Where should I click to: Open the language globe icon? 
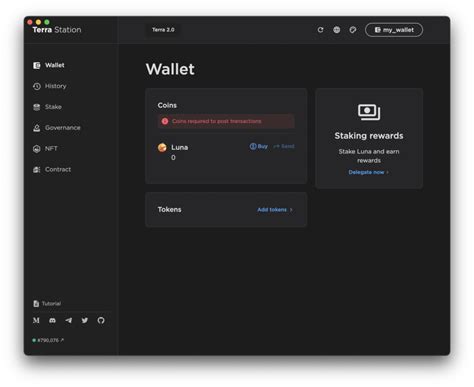(x=337, y=30)
